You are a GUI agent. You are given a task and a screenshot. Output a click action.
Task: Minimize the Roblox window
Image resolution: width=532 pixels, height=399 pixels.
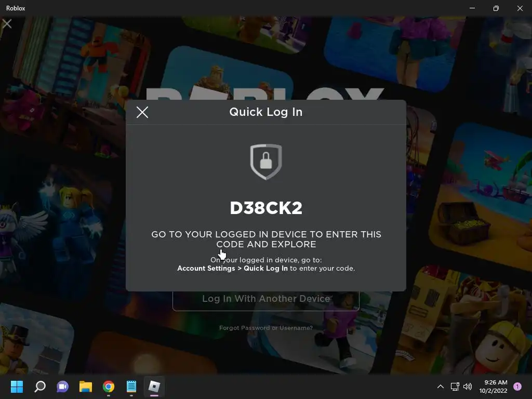472,8
